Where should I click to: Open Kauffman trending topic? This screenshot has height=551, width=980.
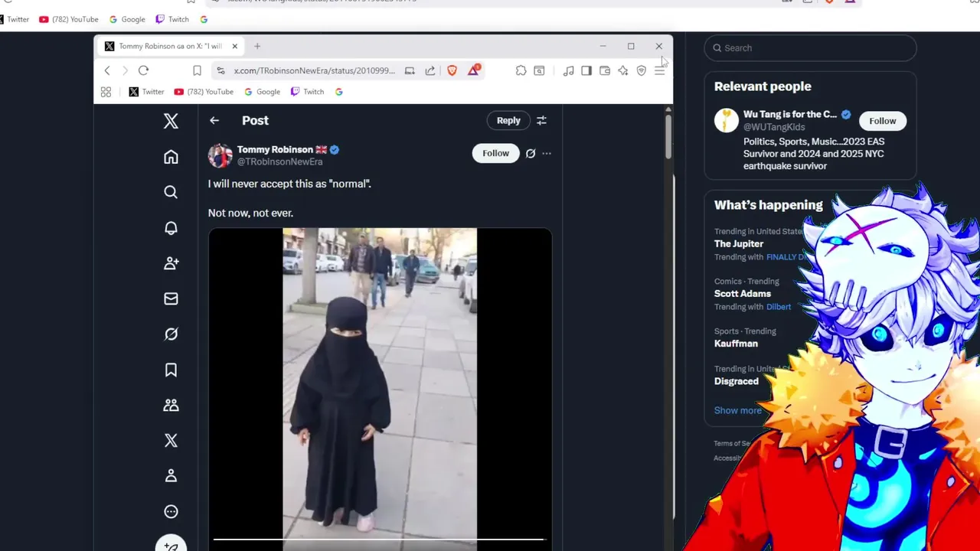736,343
